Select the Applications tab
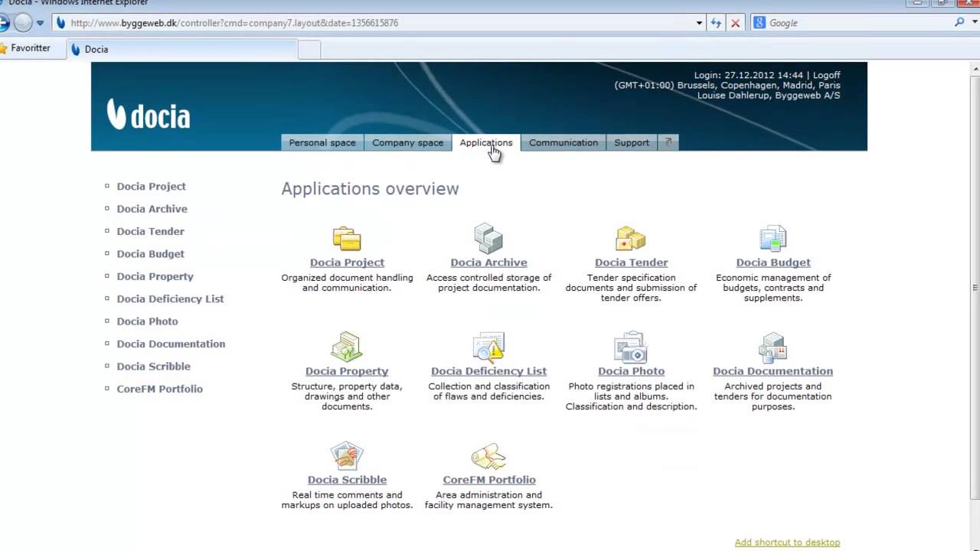Viewport: 980px width, 551px height. pos(486,142)
